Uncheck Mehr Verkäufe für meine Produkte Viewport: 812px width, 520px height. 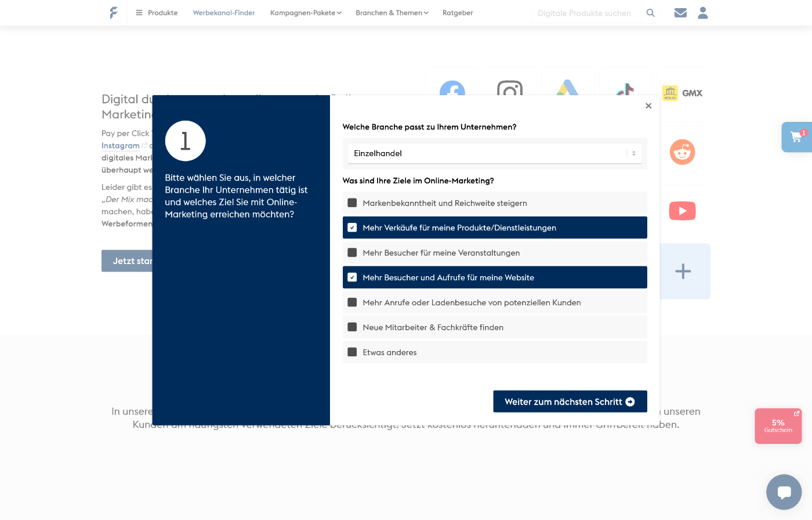[352, 228]
